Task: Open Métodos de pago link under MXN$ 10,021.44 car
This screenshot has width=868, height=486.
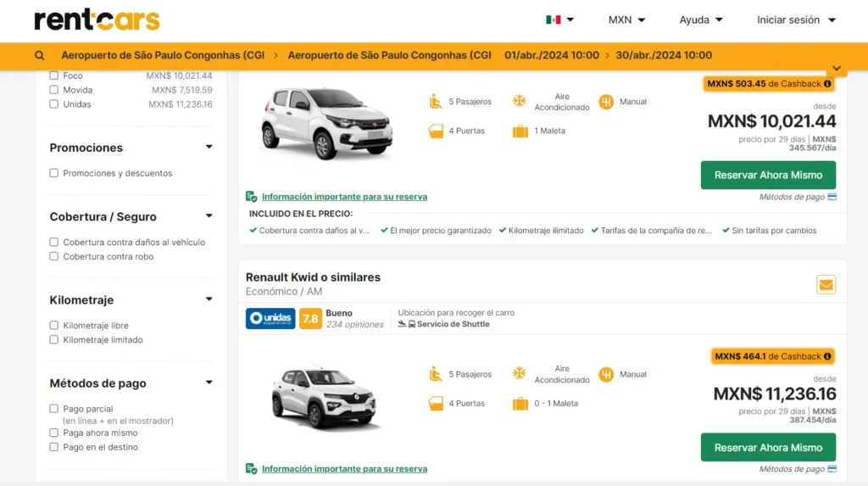Action: pyautogui.click(x=792, y=197)
